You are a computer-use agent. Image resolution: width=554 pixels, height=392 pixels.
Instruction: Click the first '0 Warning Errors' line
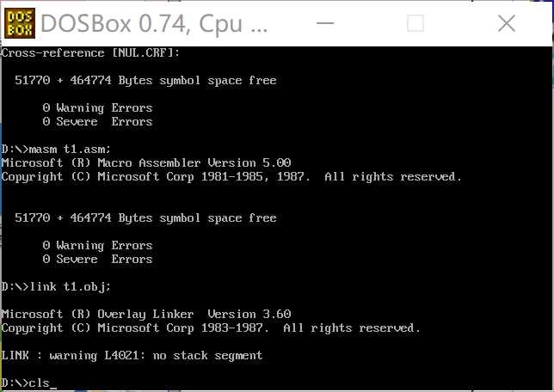click(x=97, y=108)
